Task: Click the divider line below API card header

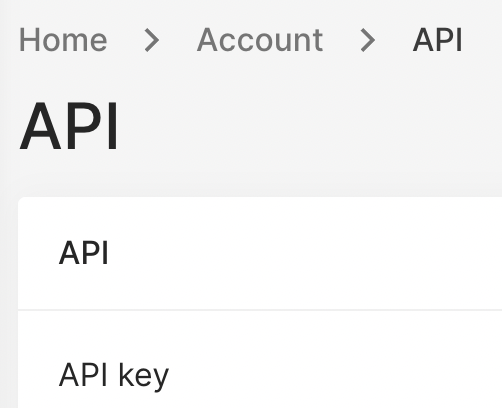Action: pyautogui.click(x=260, y=310)
